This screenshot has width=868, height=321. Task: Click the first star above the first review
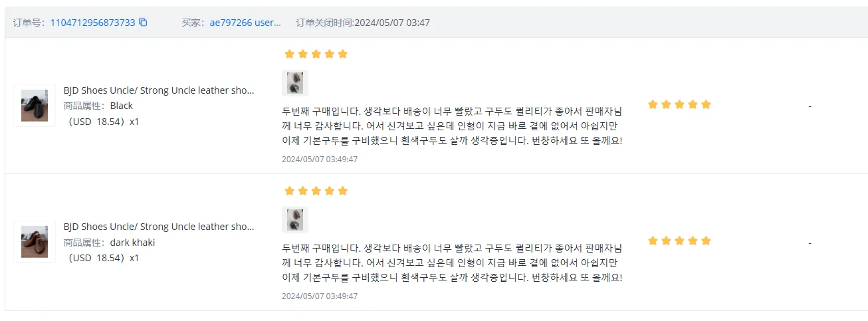(289, 54)
